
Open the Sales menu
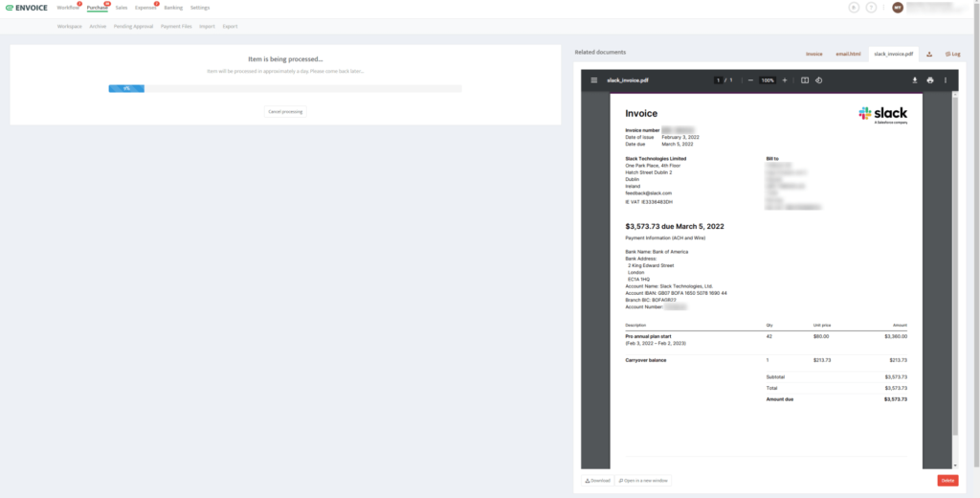122,8
